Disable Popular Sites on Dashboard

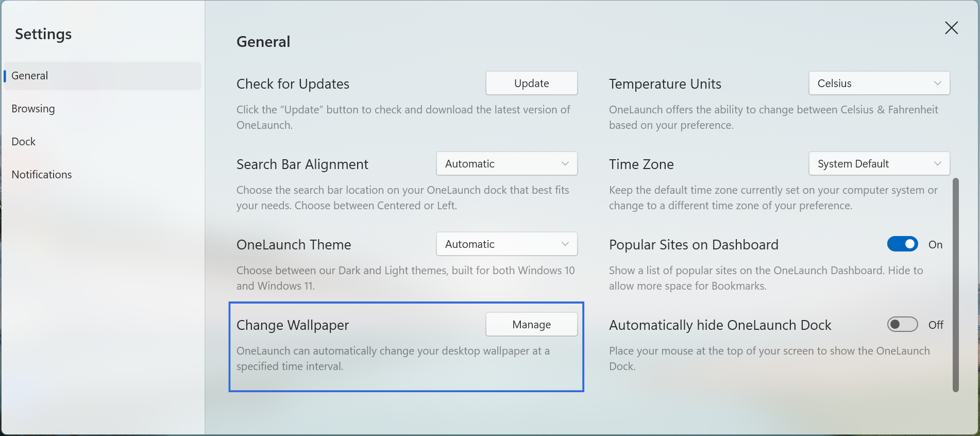[x=902, y=244]
